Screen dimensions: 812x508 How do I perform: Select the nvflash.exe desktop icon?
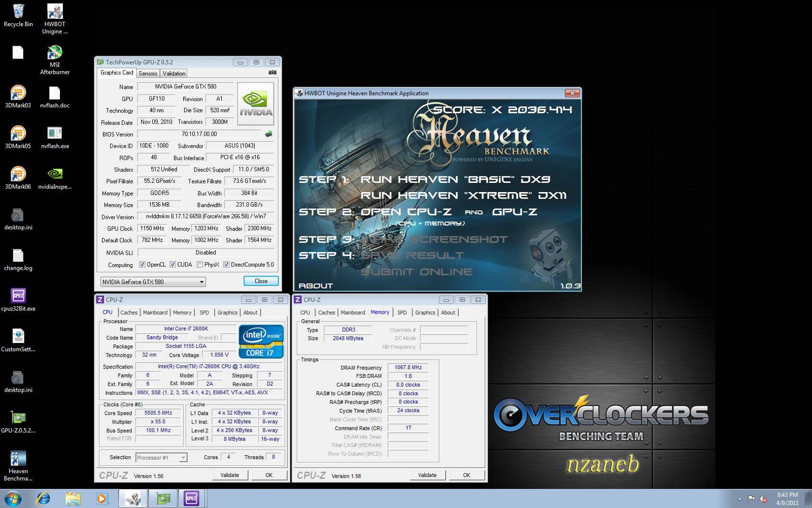(x=55, y=137)
